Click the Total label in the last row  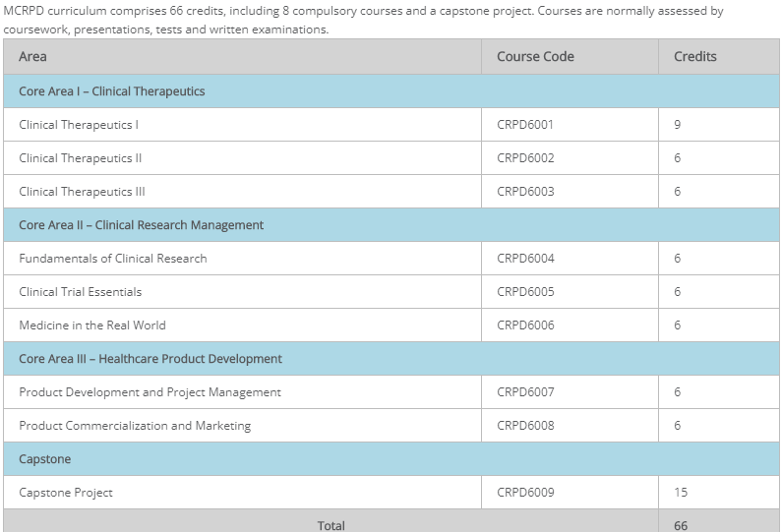331,525
